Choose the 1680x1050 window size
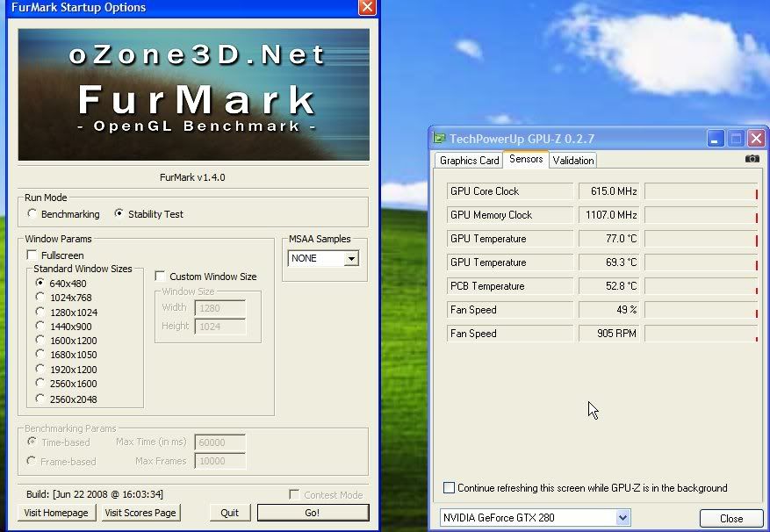Image resolution: width=770 pixels, height=532 pixels. [x=40, y=354]
